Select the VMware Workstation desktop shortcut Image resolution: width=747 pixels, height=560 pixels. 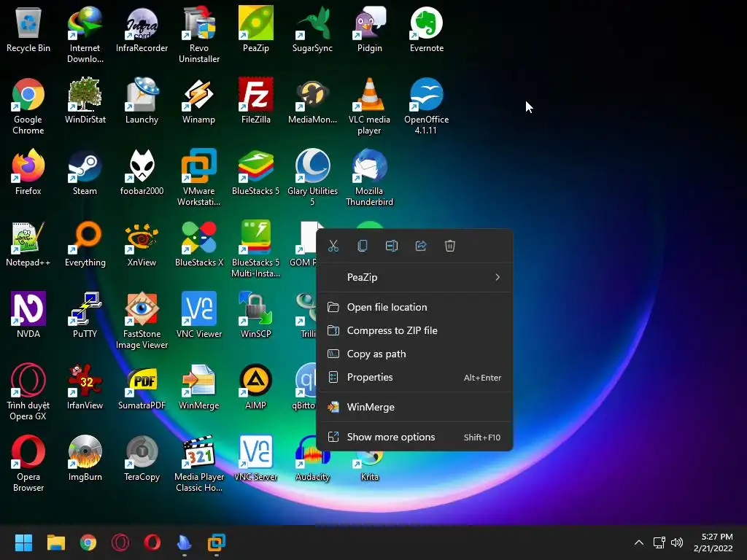click(199, 178)
